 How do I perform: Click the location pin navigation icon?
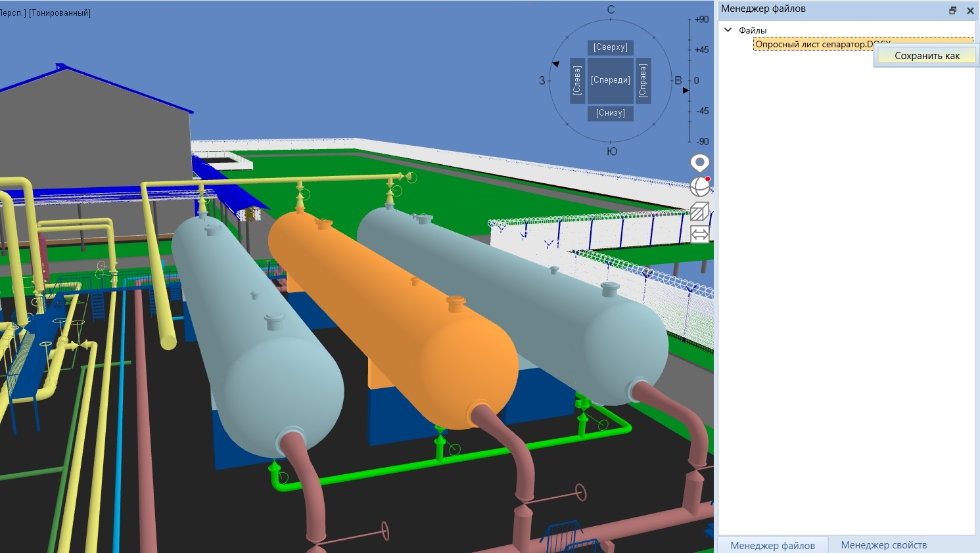[x=700, y=162]
